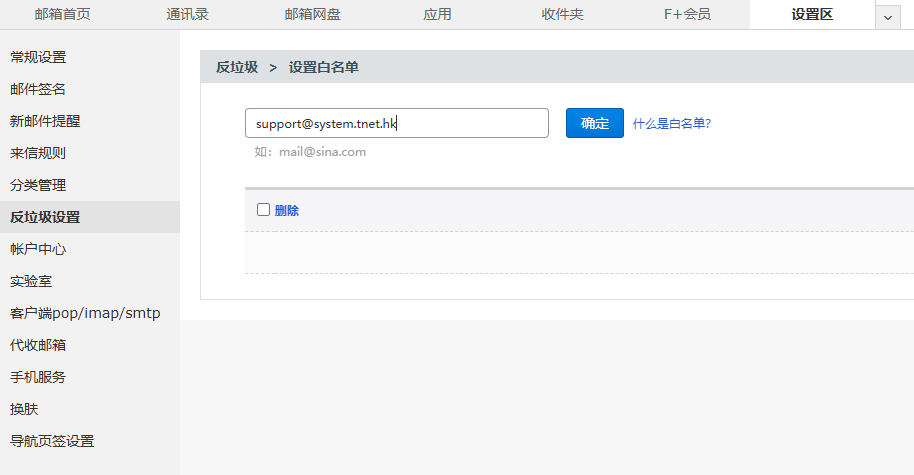Open 导航页签设置 in the sidebar

[52, 441]
